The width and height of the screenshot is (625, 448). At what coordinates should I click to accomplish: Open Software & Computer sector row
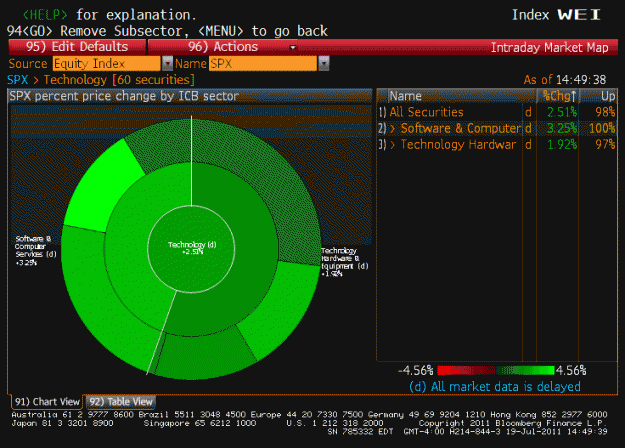click(497, 128)
